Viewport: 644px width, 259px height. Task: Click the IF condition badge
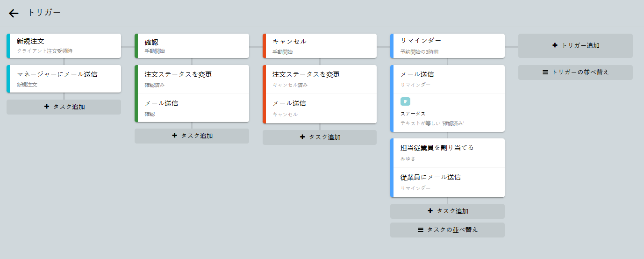[x=405, y=101]
